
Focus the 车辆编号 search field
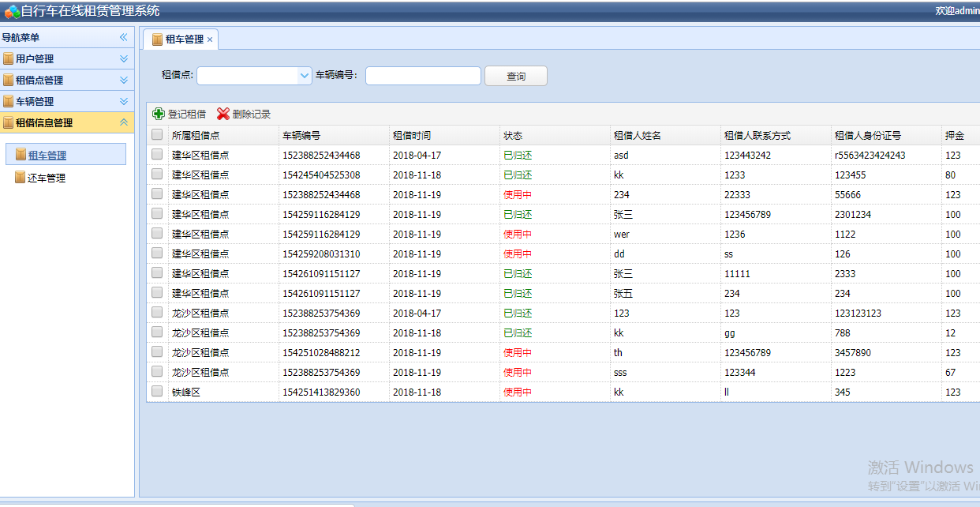click(x=423, y=76)
